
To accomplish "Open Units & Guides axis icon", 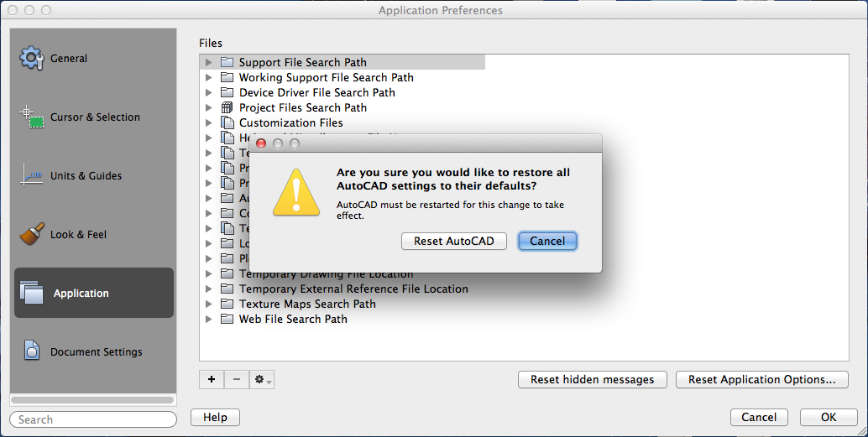I will tap(32, 174).
